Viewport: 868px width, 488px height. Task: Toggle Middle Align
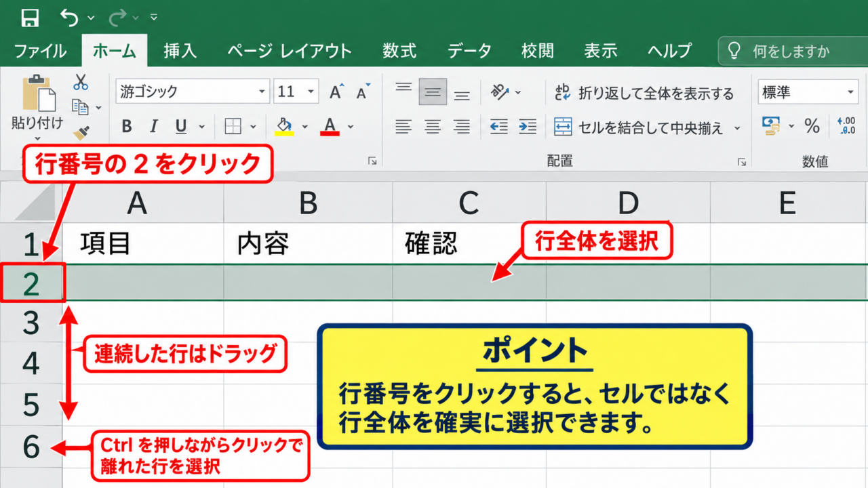433,91
